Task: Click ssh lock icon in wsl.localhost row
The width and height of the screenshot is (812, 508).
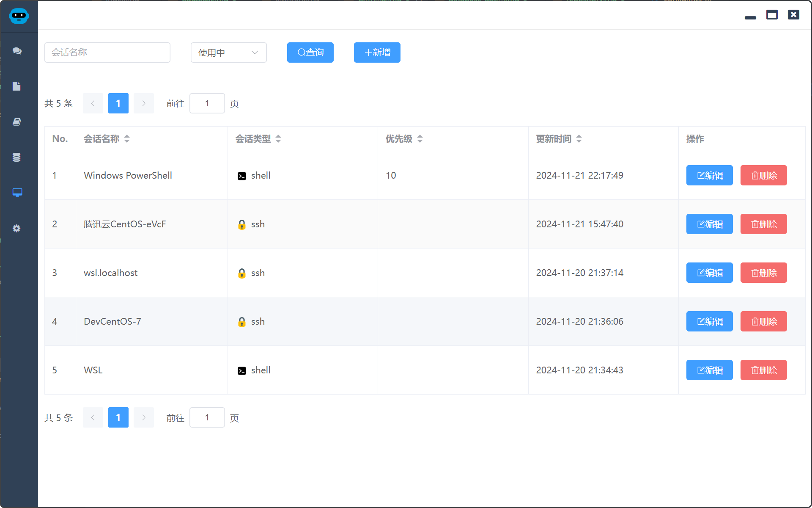Action: (x=242, y=273)
